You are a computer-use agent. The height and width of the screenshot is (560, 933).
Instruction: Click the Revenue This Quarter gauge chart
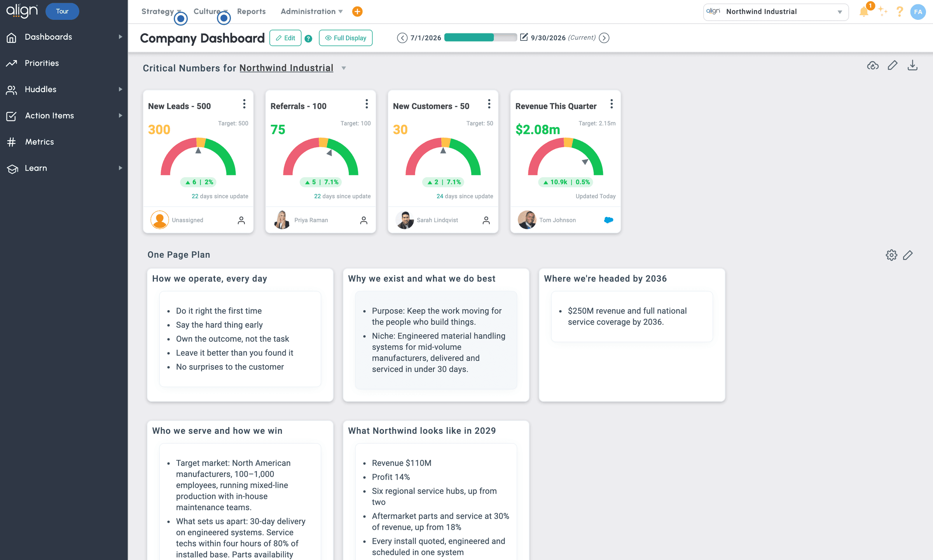(x=566, y=156)
